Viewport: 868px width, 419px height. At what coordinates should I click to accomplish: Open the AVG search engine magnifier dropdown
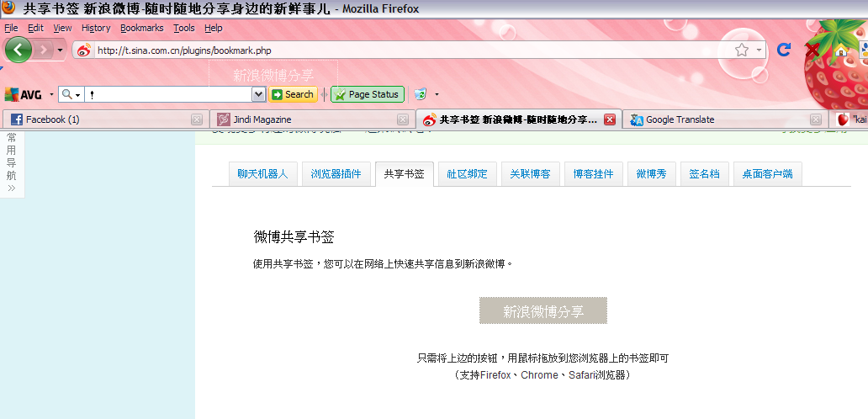coord(71,94)
